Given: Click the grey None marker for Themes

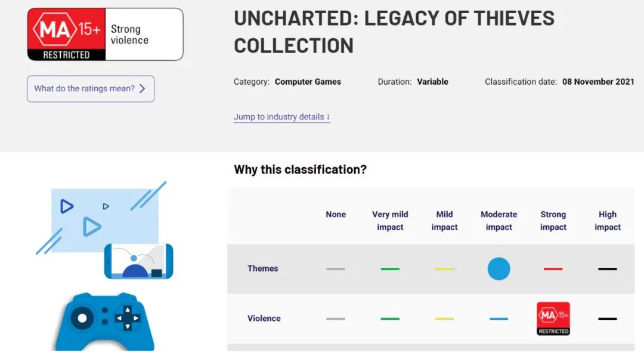Looking at the screenshot, I should coord(336,269).
